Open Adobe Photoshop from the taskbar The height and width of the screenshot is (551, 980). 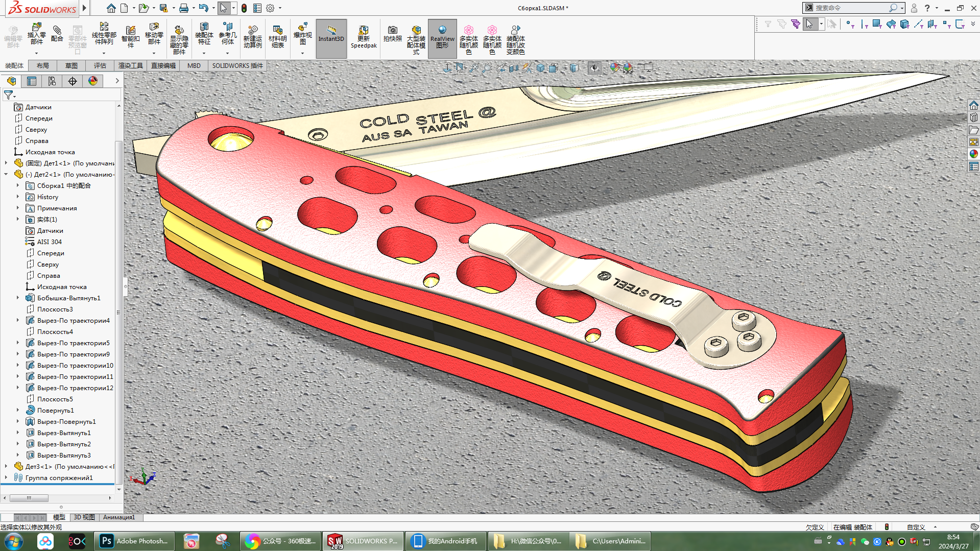click(x=135, y=541)
